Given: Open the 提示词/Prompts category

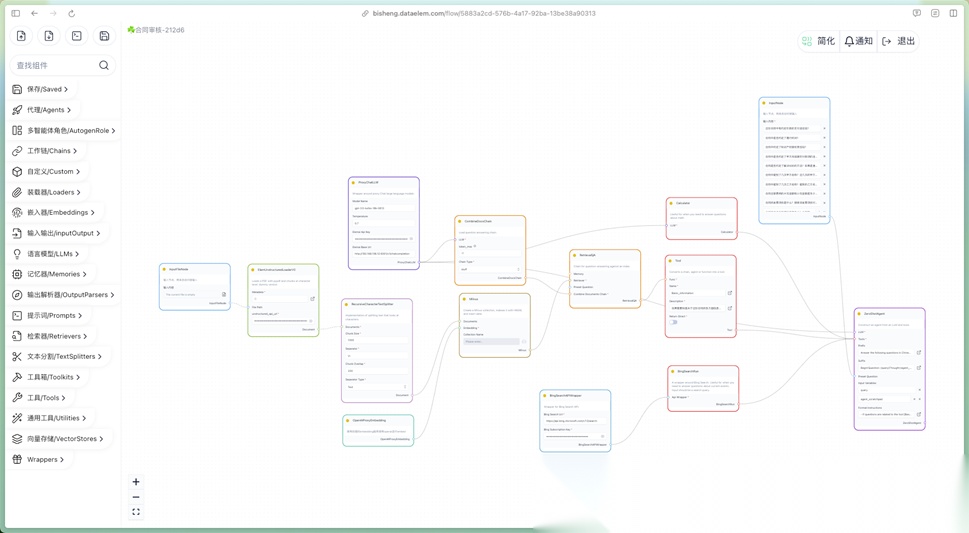Looking at the screenshot, I should pos(48,315).
